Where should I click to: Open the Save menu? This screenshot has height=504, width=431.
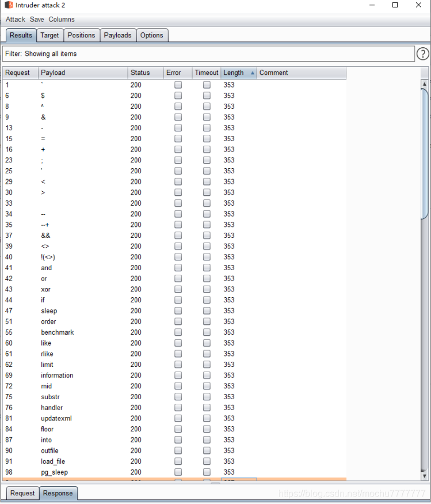coord(37,19)
